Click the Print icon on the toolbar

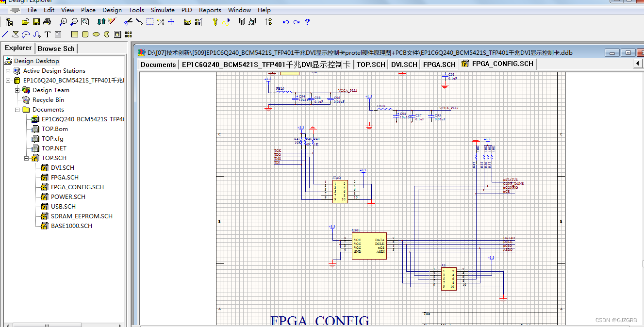(47, 21)
